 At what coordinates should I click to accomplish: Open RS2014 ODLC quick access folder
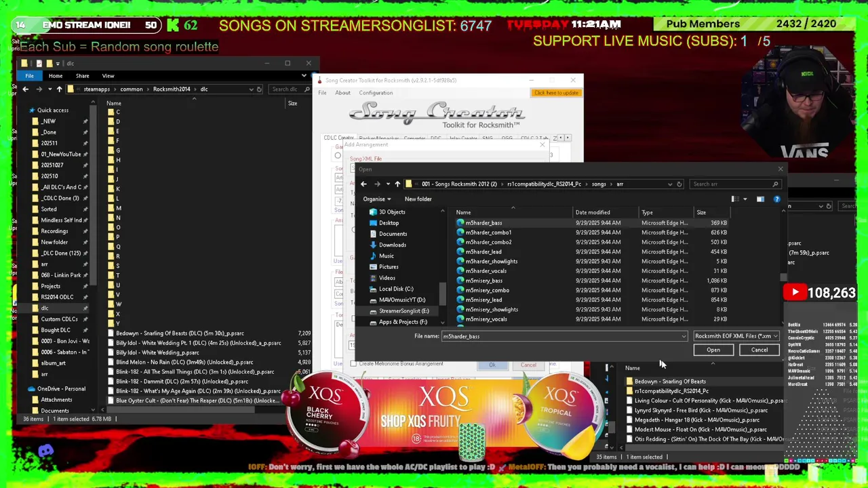click(x=56, y=297)
